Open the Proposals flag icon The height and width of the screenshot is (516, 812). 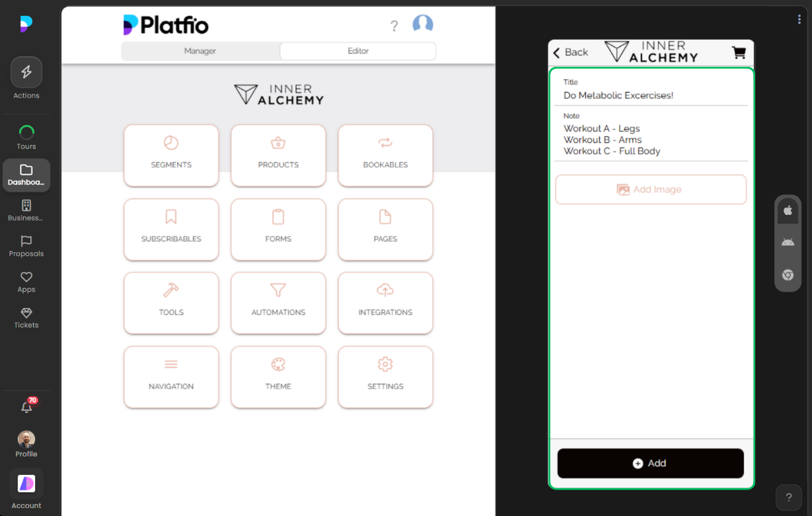click(26, 243)
